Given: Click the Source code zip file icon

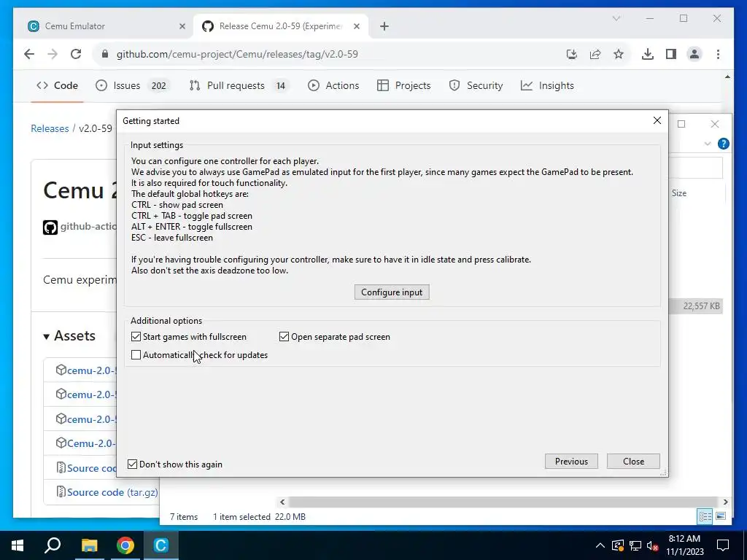Looking at the screenshot, I should [61, 467].
